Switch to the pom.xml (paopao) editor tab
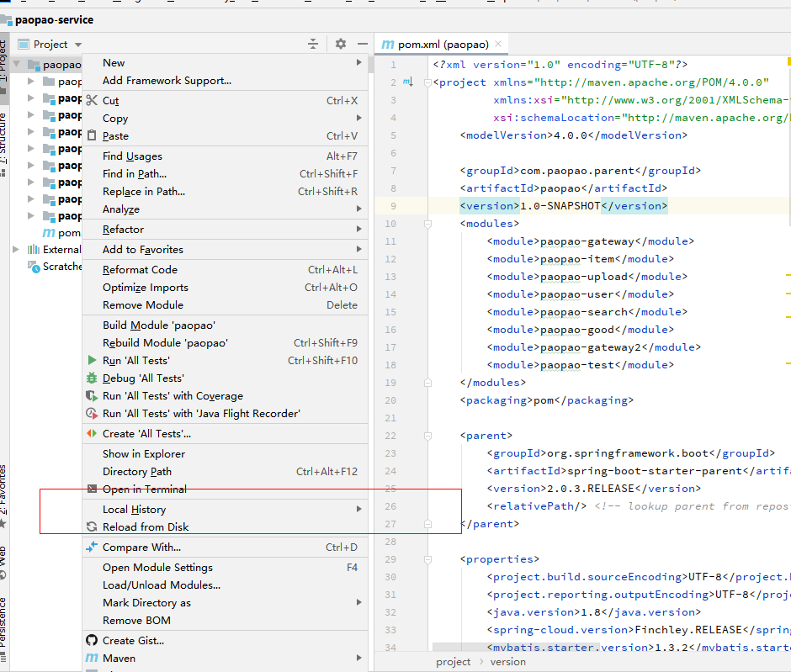This screenshot has width=791, height=672. click(442, 45)
